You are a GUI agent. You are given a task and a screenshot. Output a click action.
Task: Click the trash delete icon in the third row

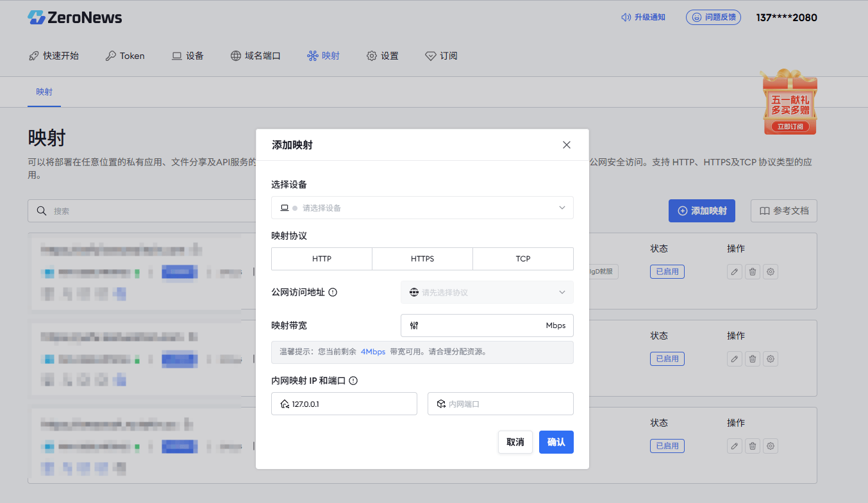[x=753, y=446]
